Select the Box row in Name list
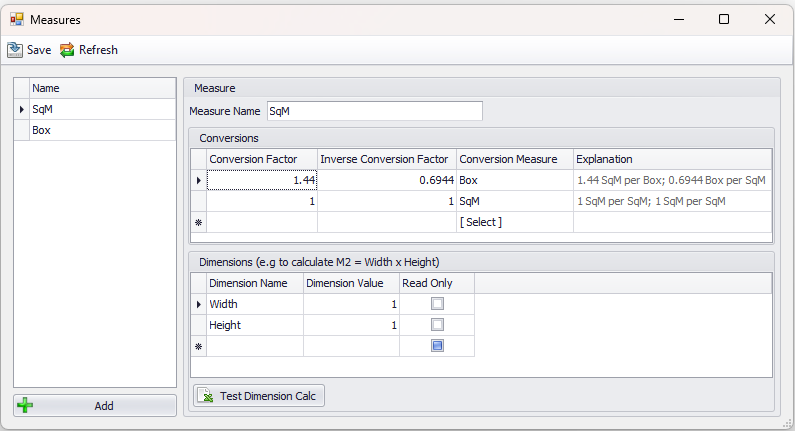The image size is (795, 431). (x=102, y=130)
